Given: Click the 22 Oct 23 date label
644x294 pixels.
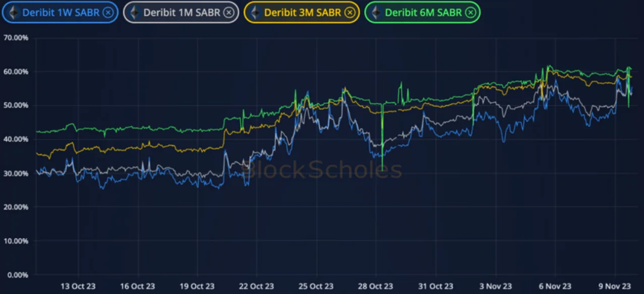Looking at the screenshot, I should click(256, 286).
